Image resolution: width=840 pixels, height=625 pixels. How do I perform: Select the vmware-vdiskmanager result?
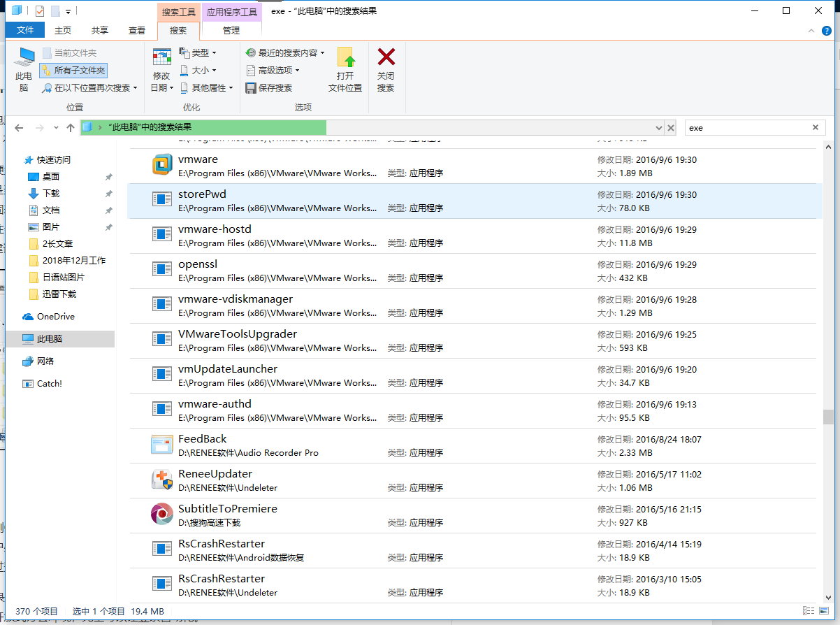(x=472, y=306)
